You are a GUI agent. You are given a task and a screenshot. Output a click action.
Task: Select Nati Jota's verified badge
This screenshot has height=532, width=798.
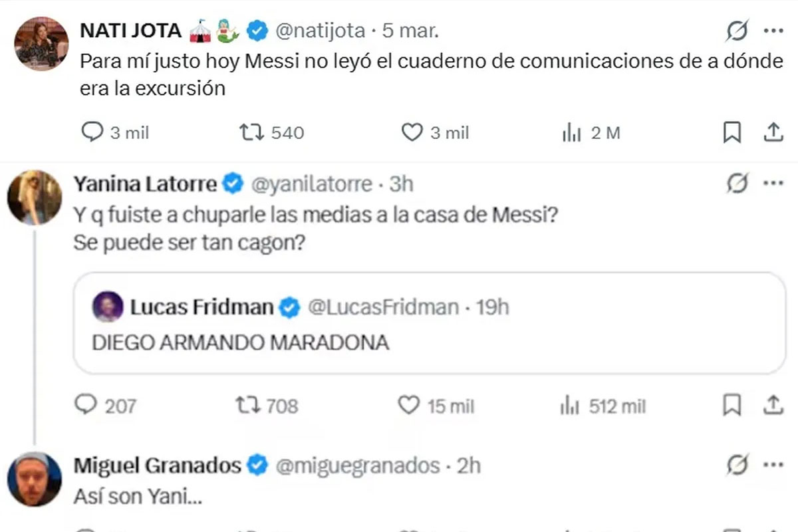point(254,30)
